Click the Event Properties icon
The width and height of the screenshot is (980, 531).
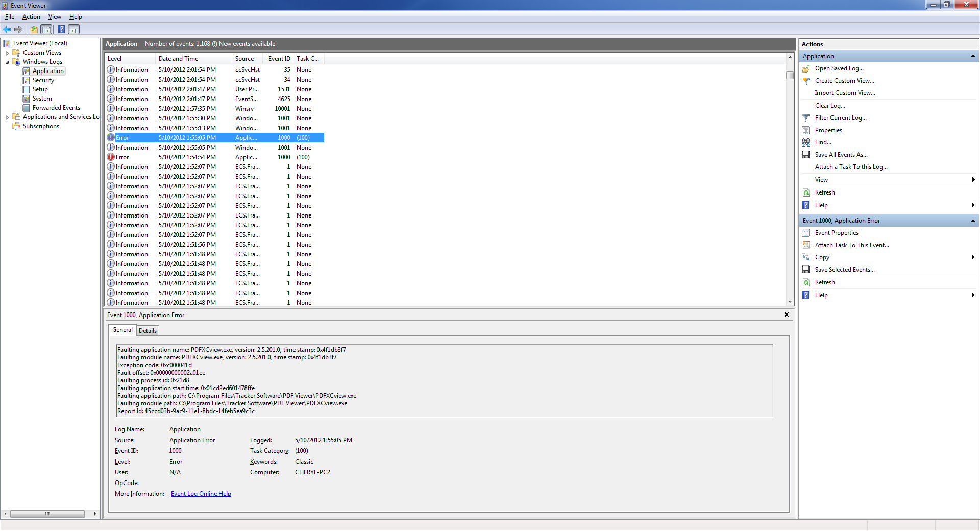pos(806,233)
